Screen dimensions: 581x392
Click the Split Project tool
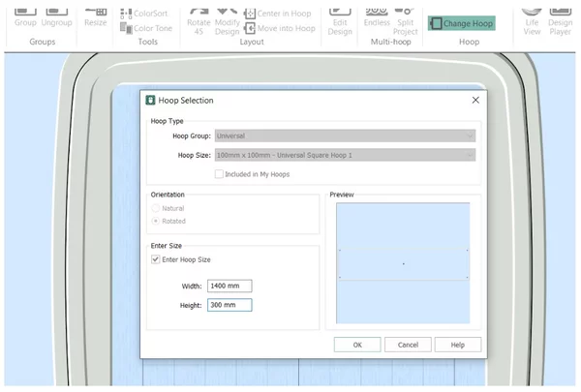point(406,21)
